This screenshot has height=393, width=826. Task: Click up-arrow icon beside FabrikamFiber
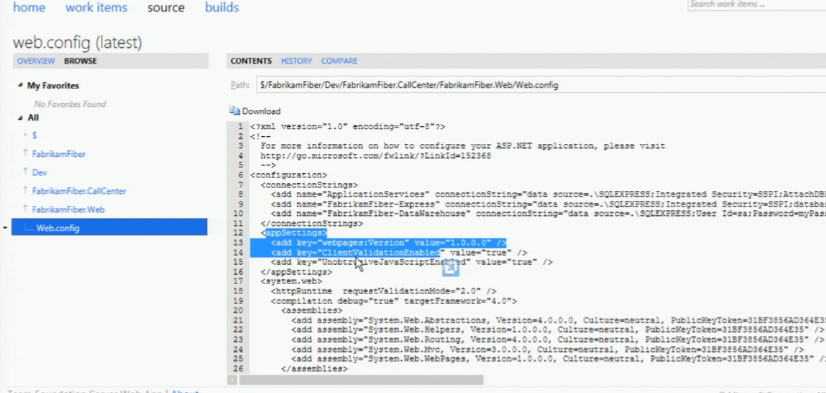(25, 153)
